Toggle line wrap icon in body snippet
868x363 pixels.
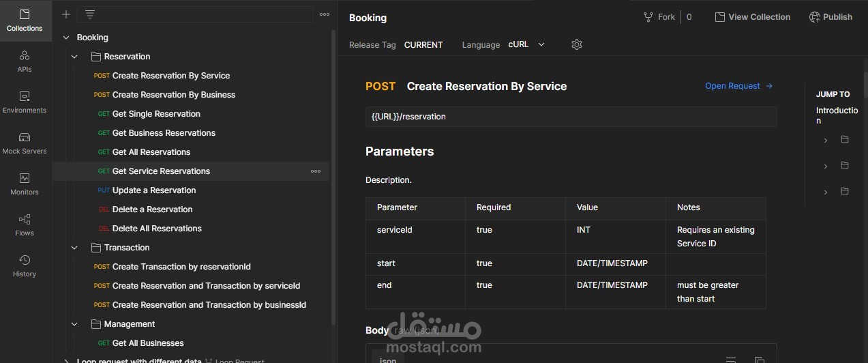pos(731,360)
